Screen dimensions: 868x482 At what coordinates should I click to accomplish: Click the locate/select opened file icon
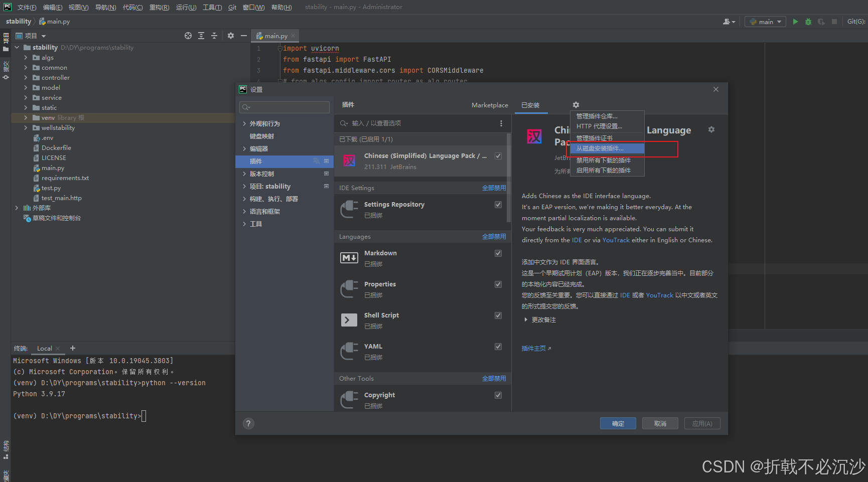188,36
